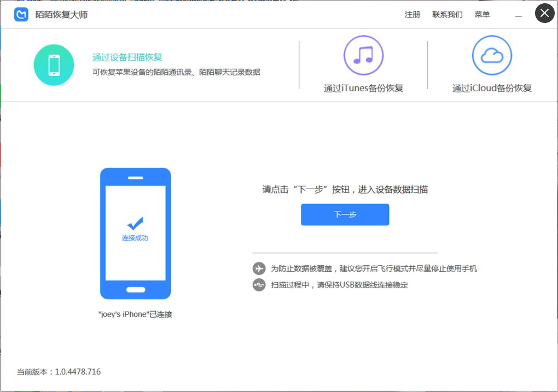
Task: Click the 'joey's iPhone 已连接' device name
Action: click(x=135, y=314)
